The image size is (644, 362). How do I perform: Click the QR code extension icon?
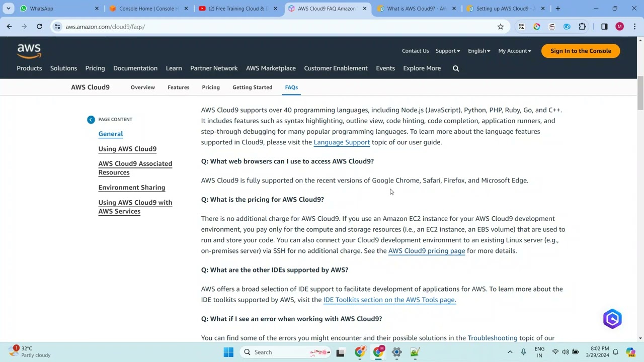point(522,27)
